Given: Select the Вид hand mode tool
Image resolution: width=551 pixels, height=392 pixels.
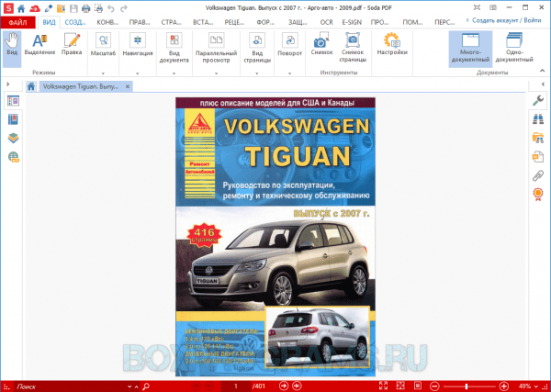Looking at the screenshot, I should [12, 49].
